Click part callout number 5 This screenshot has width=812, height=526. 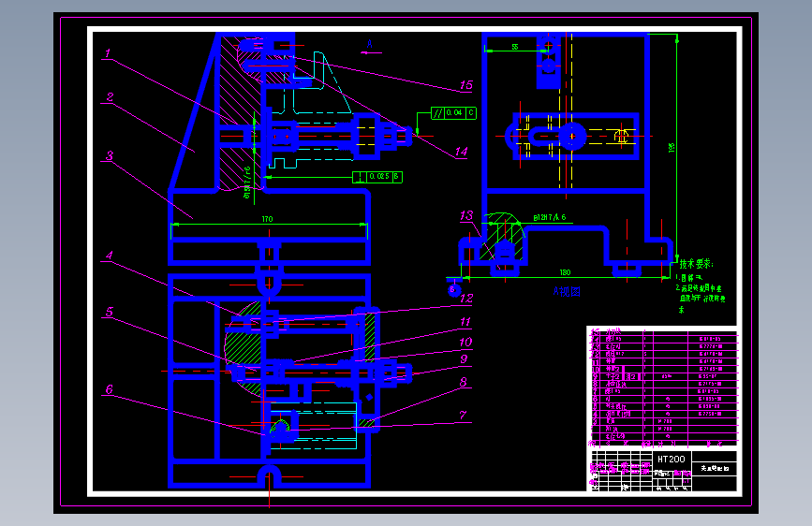click(x=110, y=312)
